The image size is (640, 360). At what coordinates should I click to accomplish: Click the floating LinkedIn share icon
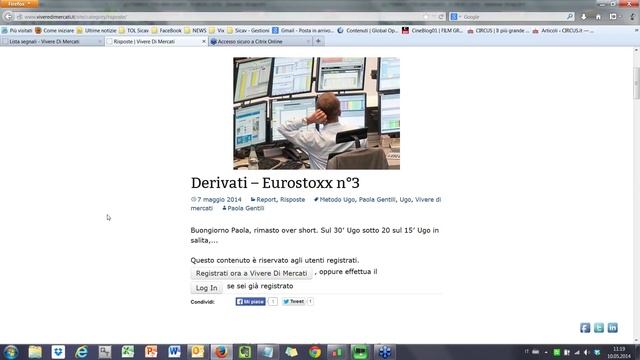tap(613, 328)
